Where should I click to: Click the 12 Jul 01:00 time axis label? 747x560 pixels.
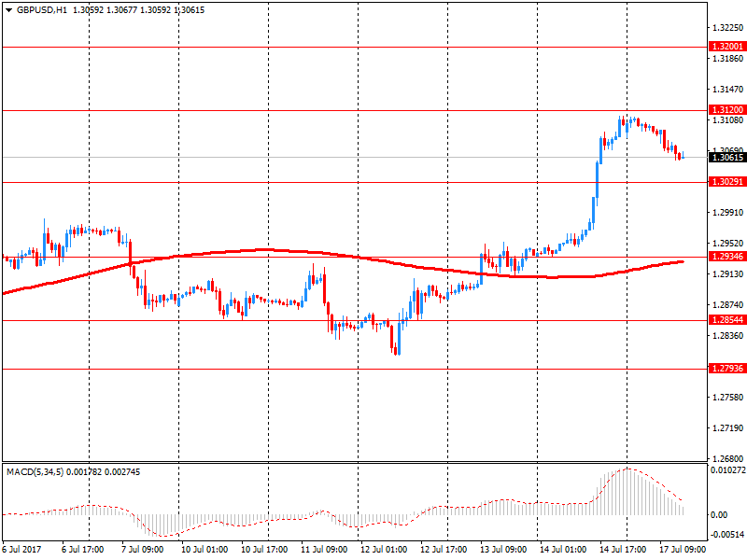(x=384, y=549)
